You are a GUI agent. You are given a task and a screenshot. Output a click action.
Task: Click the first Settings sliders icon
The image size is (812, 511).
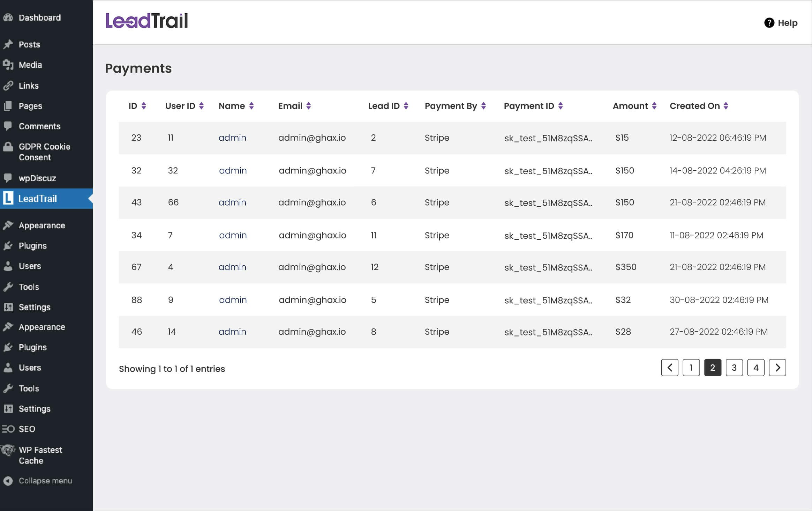pyautogui.click(x=8, y=307)
